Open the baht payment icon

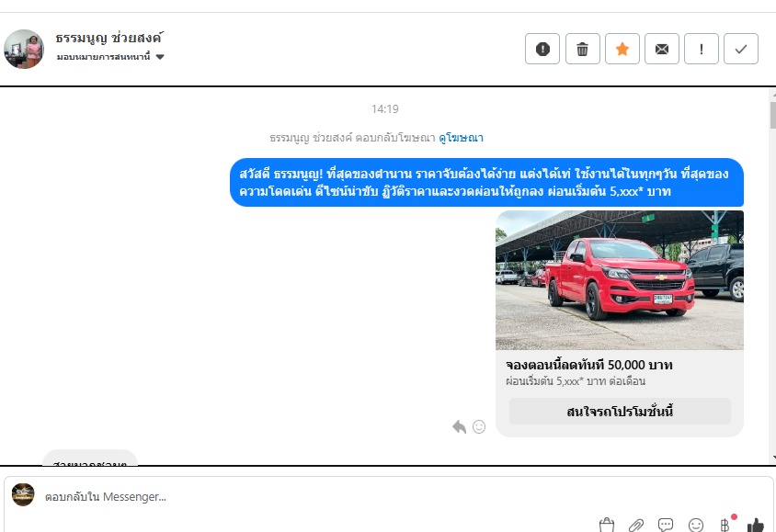click(x=725, y=525)
